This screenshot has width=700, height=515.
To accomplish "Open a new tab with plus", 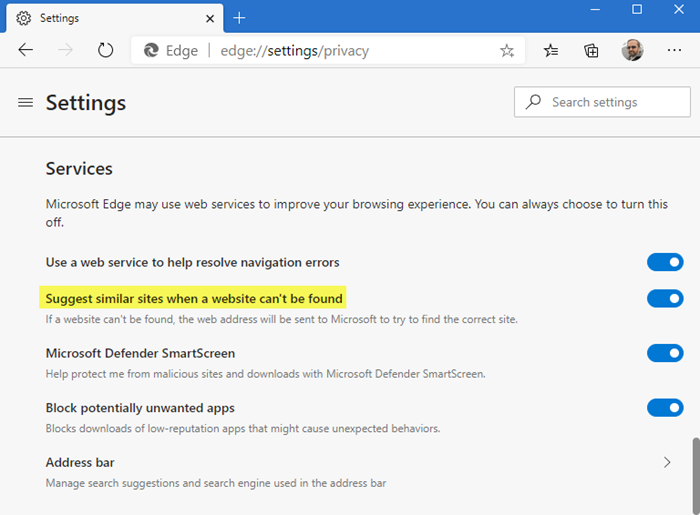I will [x=239, y=18].
